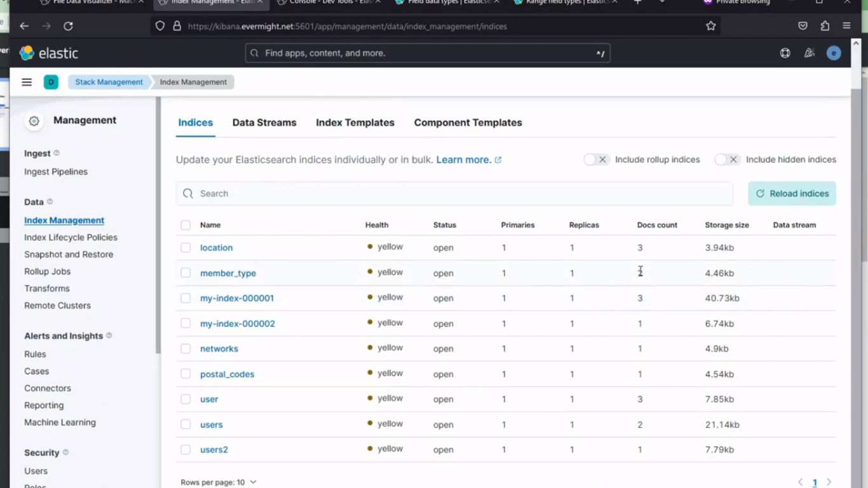The height and width of the screenshot is (488, 868).
Task: Open a new browser tab
Action: click(x=637, y=2)
